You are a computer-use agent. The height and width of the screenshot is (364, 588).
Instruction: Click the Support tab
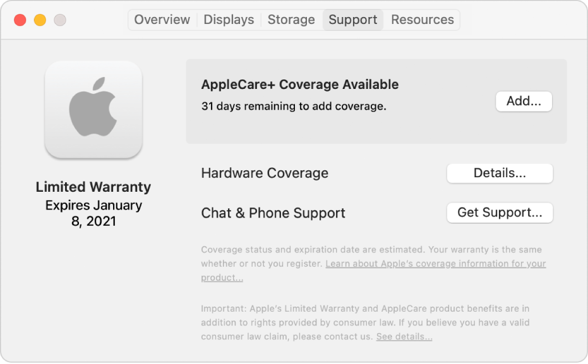(x=352, y=20)
